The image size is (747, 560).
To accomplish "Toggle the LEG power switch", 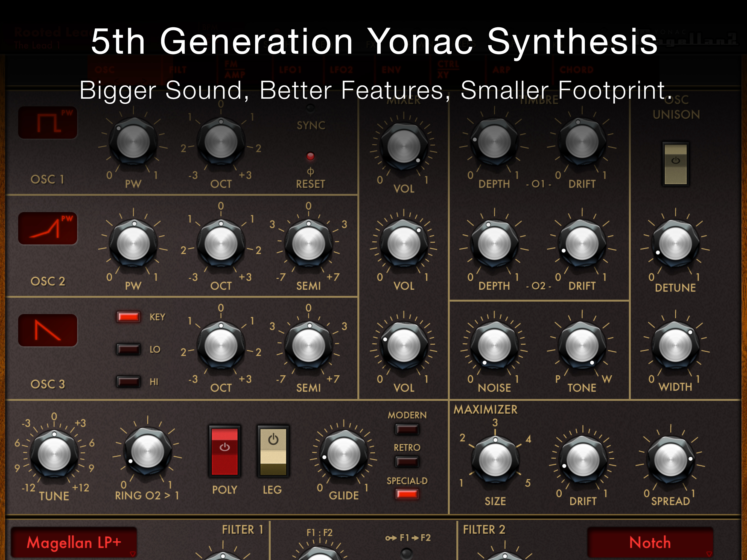I will pos(273,451).
